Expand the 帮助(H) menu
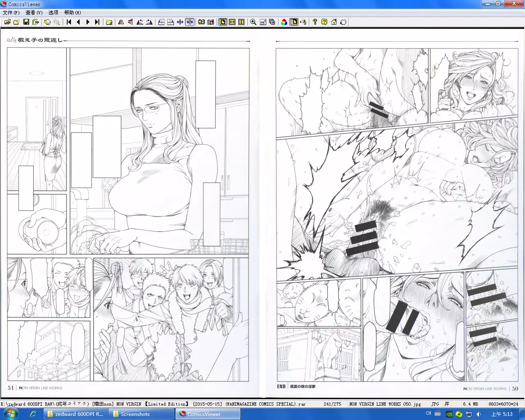The height and width of the screenshot is (420, 525). coord(73,13)
